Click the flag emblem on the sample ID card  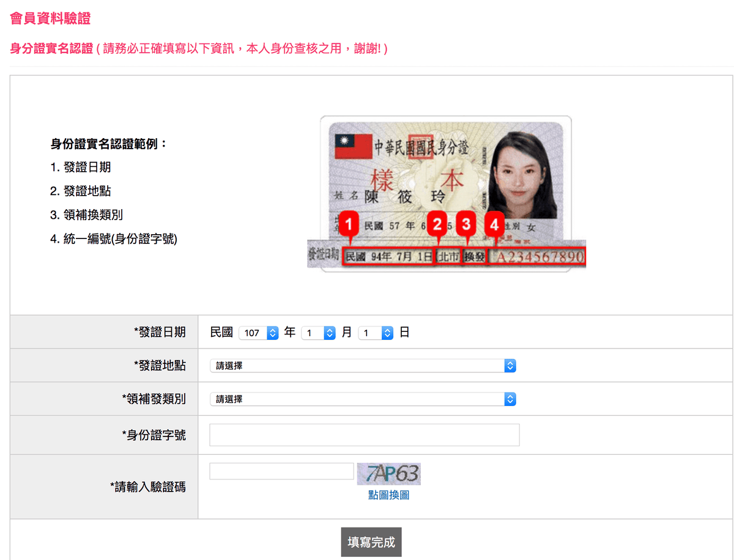(x=354, y=147)
